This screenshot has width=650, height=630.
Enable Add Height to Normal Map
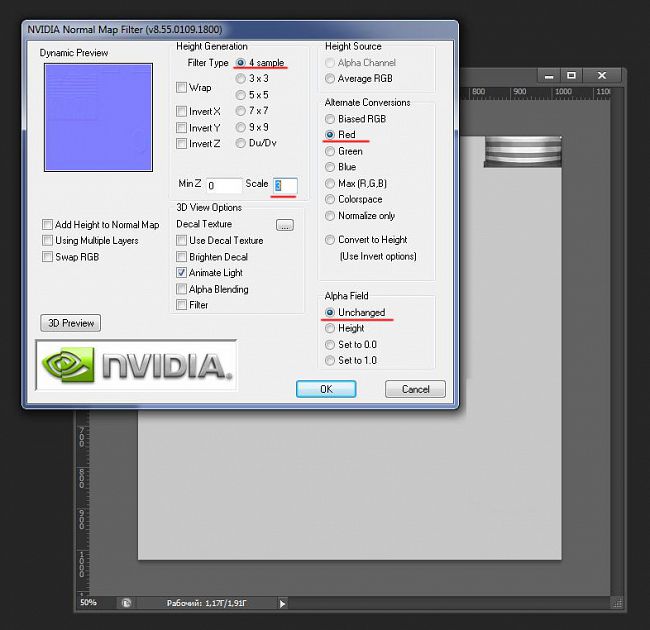coord(48,225)
